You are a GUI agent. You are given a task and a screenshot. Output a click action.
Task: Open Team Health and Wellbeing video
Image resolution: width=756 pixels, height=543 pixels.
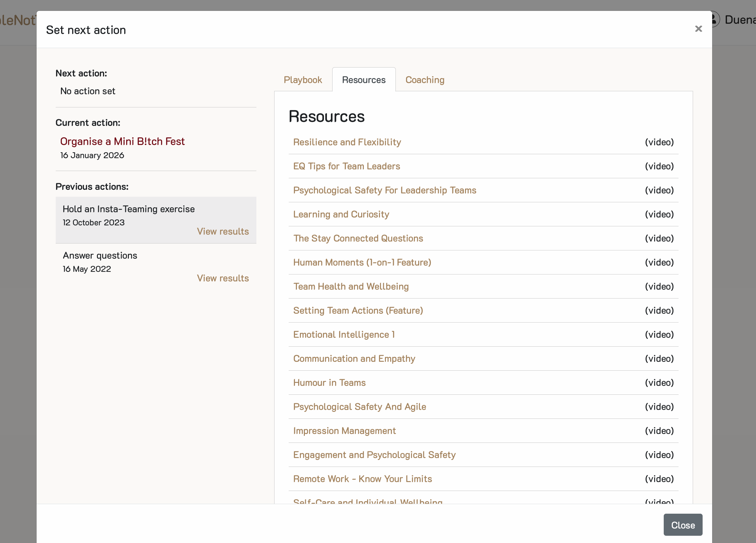351,286
